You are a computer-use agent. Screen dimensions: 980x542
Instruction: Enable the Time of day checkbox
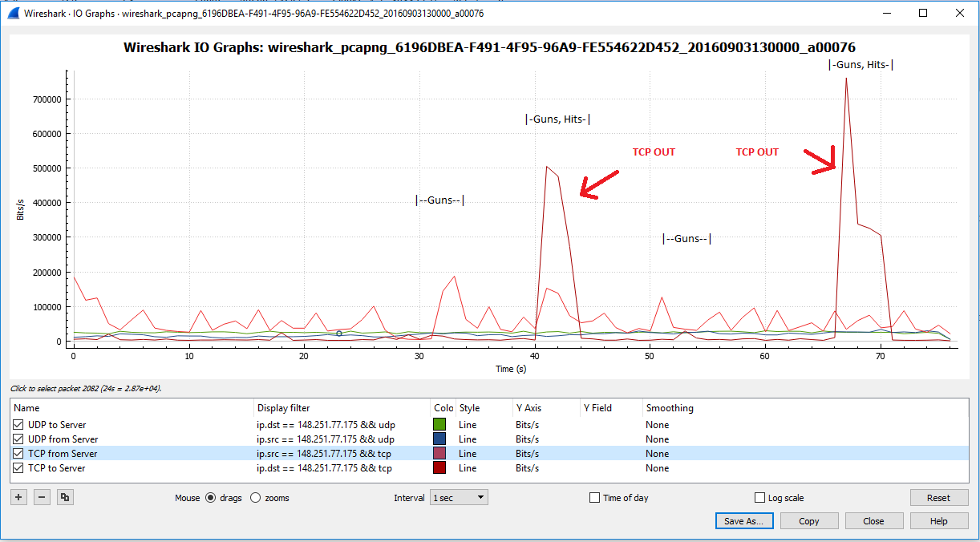click(x=594, y=498)
